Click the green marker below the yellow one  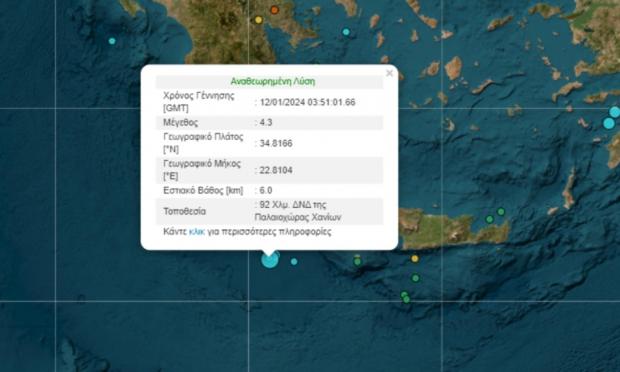(416, 278)
